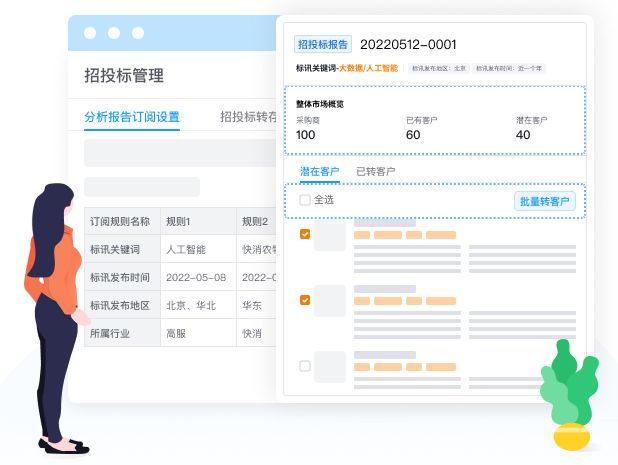
Task: Switch to 分析报告订阅设置 tab
Action: click(x=132, y=116)
